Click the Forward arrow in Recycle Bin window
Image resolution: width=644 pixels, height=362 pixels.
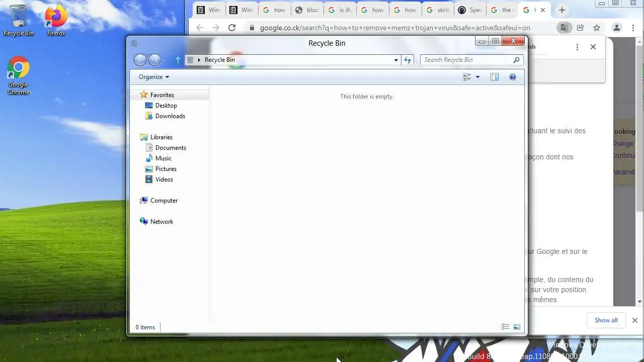tap(154, 60)
